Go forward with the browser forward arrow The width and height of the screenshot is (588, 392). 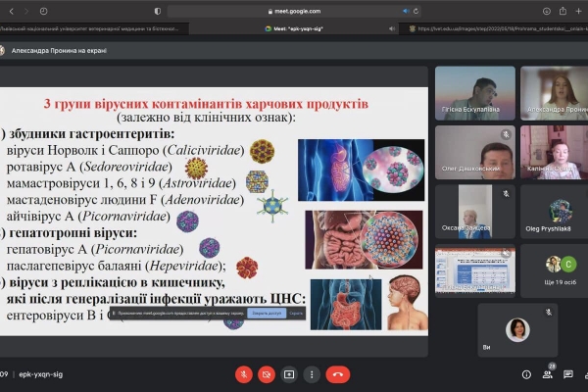pos(26,11)
